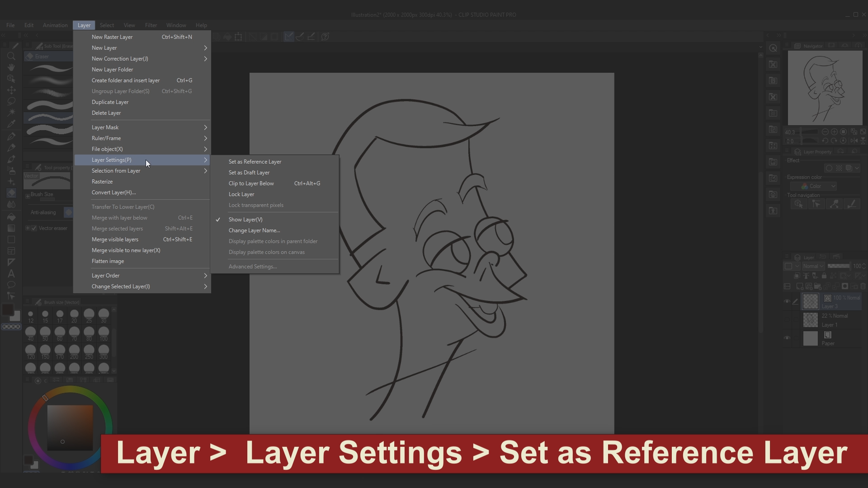Screen dimensions: 868x488
Task: Toggle the Border effect circle icon
Action: tap(829, 168)
